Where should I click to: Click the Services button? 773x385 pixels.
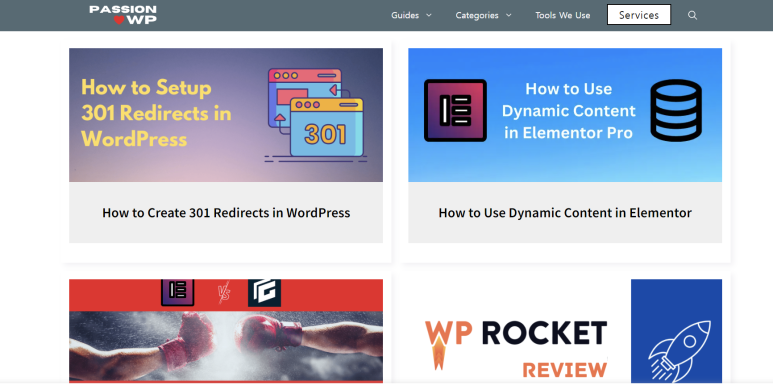point(639,15)
